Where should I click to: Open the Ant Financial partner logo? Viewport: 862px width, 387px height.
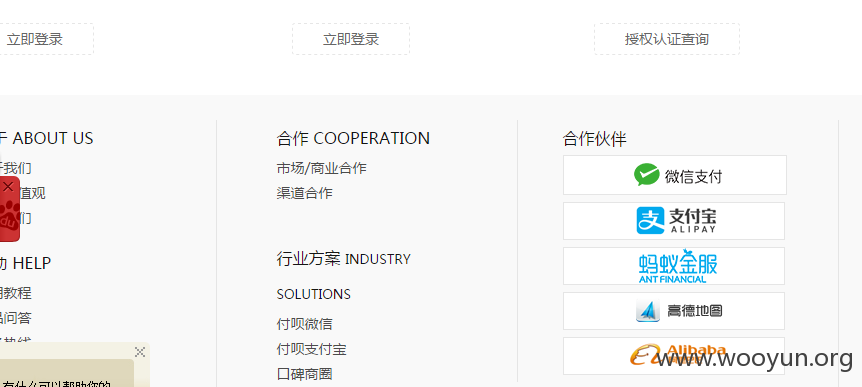pos(674,266)
